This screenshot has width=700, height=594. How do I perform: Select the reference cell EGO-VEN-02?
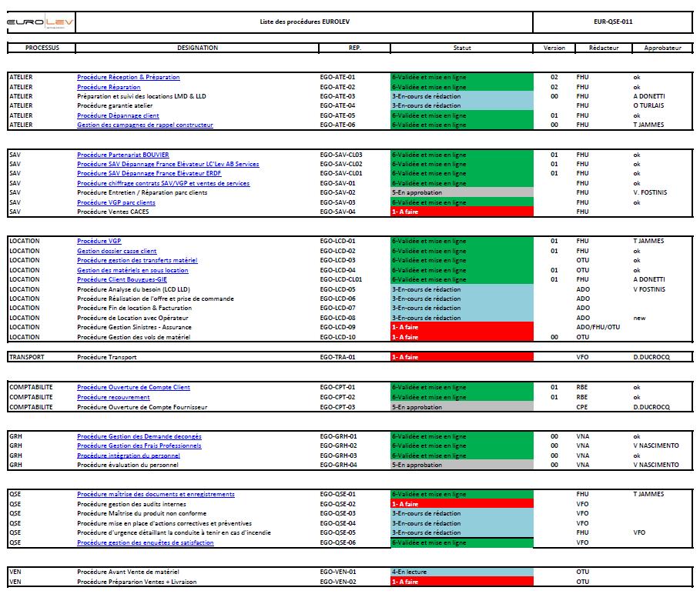(x=338, y=582)
